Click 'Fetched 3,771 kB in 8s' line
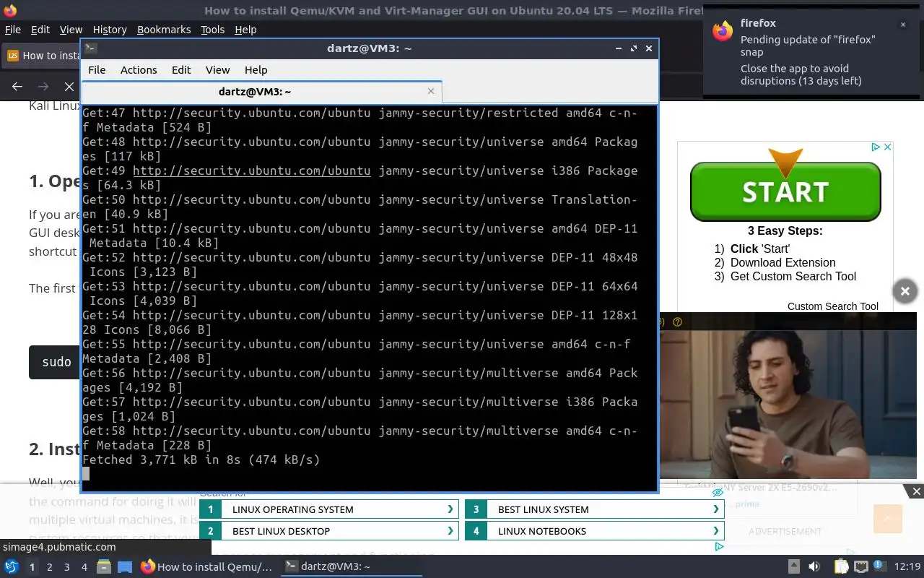Screen dimensions: 924x578 pos(201,460)
